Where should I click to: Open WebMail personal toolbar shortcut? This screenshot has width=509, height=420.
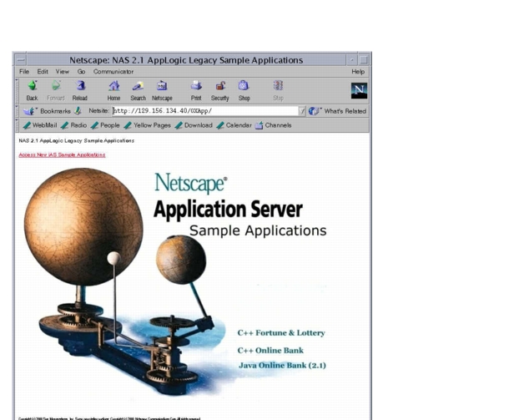[x=40, y=125]
